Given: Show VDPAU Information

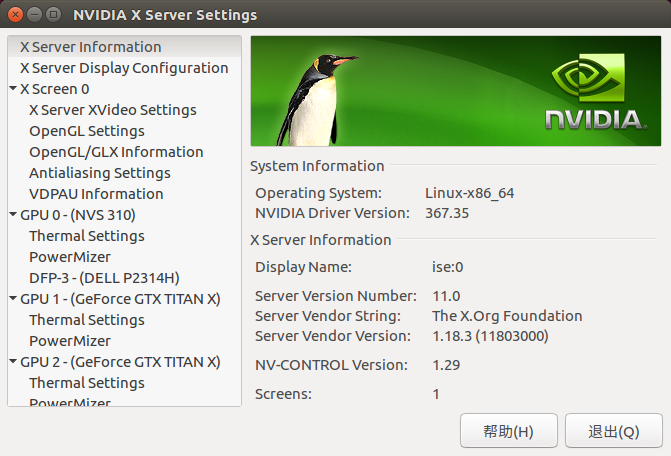Looking at the screenshot, I should coord(96,194).
